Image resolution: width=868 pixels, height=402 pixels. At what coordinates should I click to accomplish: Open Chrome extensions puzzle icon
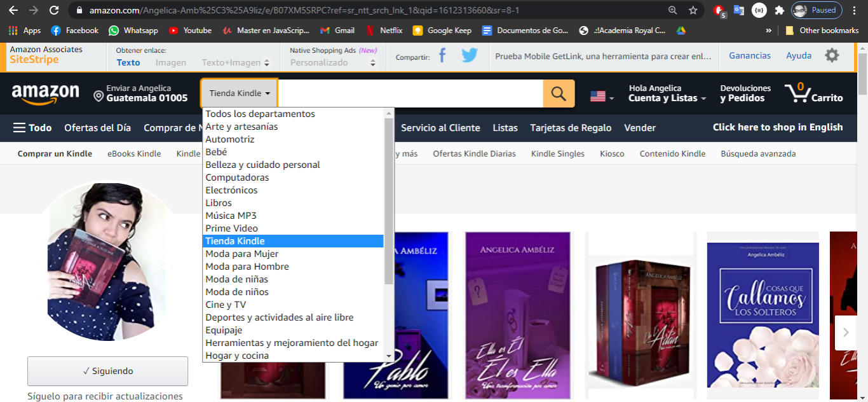(x=779, y=10)
